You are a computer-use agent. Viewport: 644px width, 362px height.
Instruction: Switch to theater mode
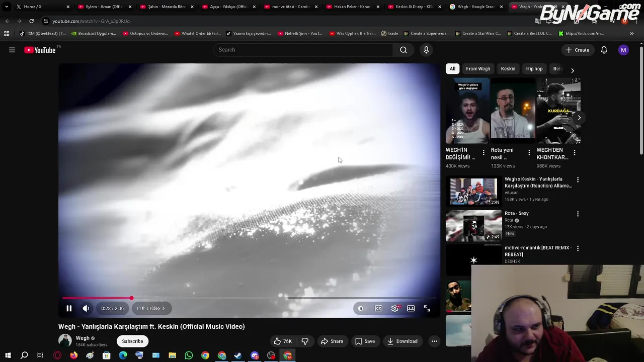411,308
